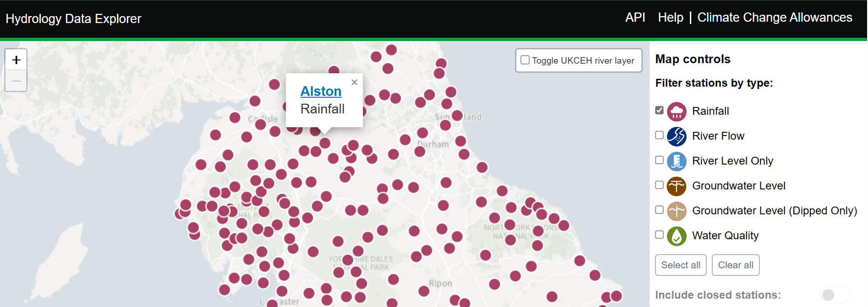Open the API page in header
868x307 pixels.
click(635, 18)
